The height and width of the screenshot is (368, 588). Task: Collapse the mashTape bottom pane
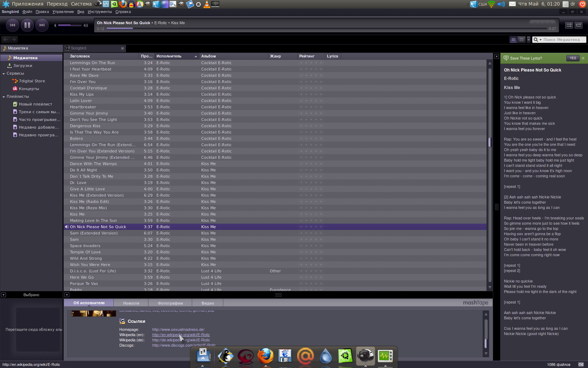67,295
